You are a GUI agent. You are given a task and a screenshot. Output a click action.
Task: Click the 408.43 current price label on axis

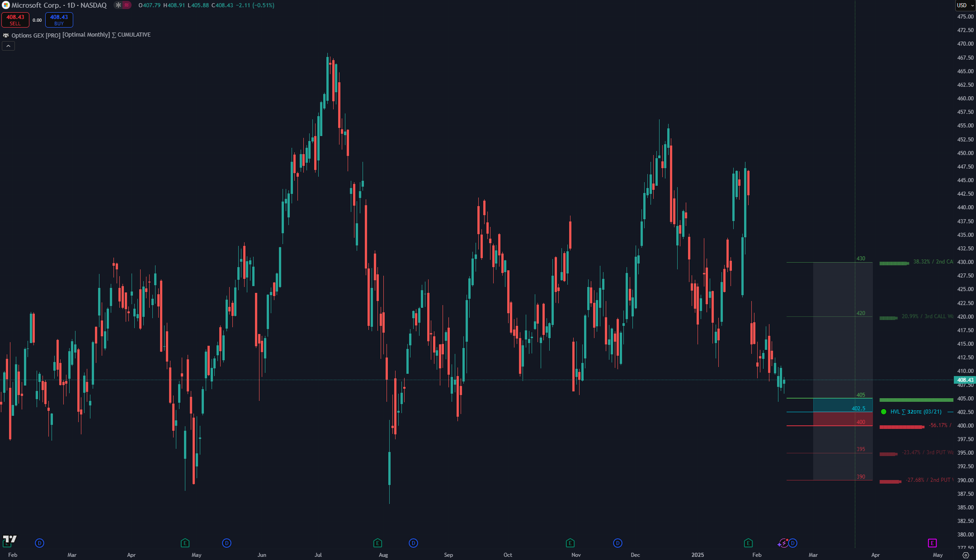[965, 380]
